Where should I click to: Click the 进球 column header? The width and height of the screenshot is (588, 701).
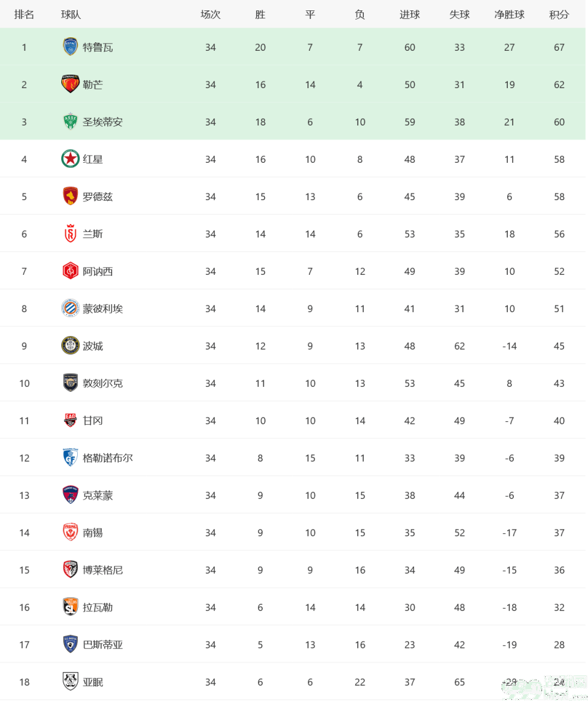click(x=410, y=15)
